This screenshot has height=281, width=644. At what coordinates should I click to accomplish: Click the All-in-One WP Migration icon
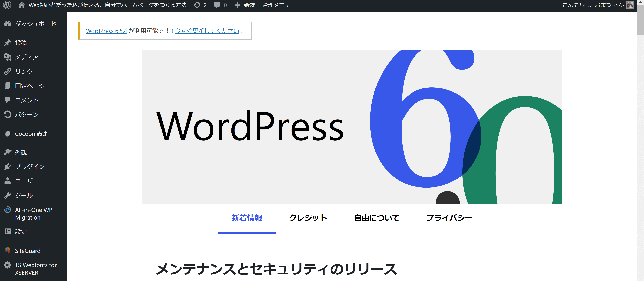pyautogui.click(x=8, y=210)
